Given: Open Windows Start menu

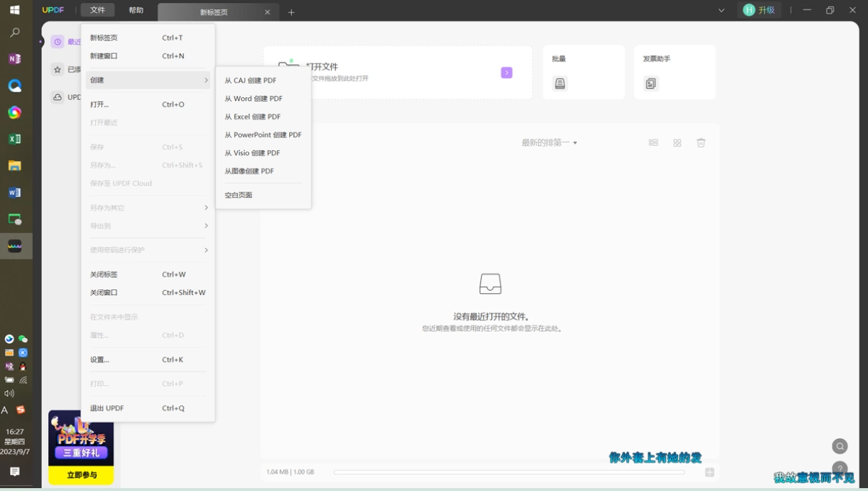Looking at the screenshot, I should tap(14, 10).
